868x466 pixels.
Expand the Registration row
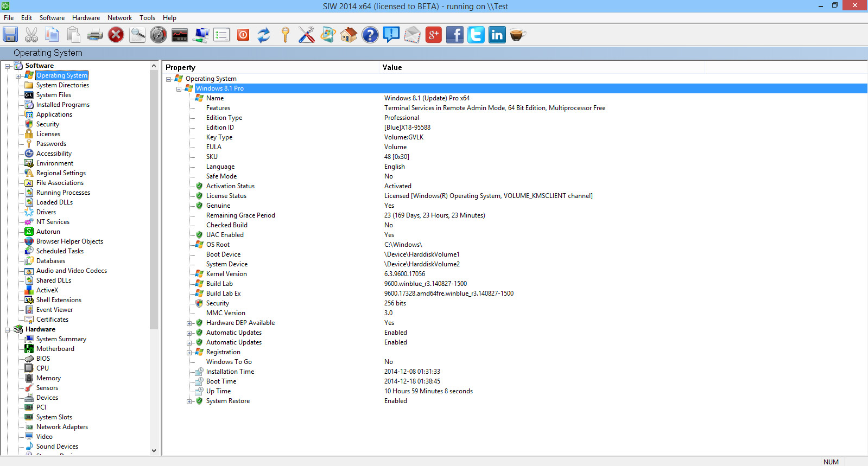[189, 353]
